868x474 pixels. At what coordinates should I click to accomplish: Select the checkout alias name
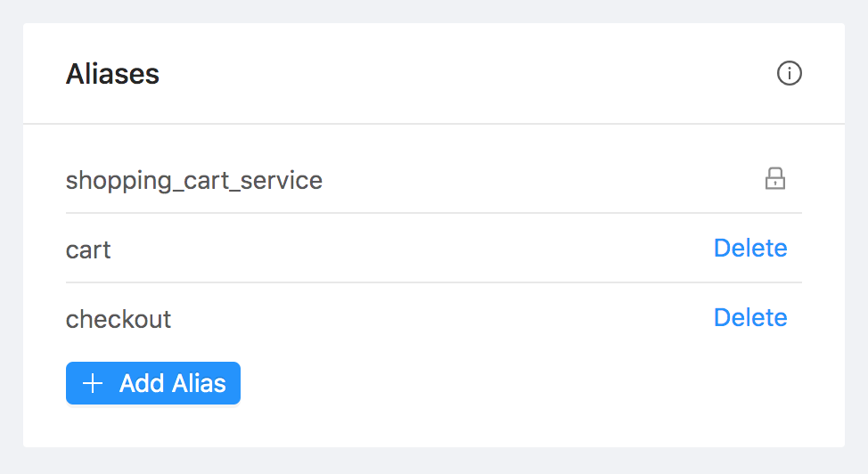pos(119,319)
